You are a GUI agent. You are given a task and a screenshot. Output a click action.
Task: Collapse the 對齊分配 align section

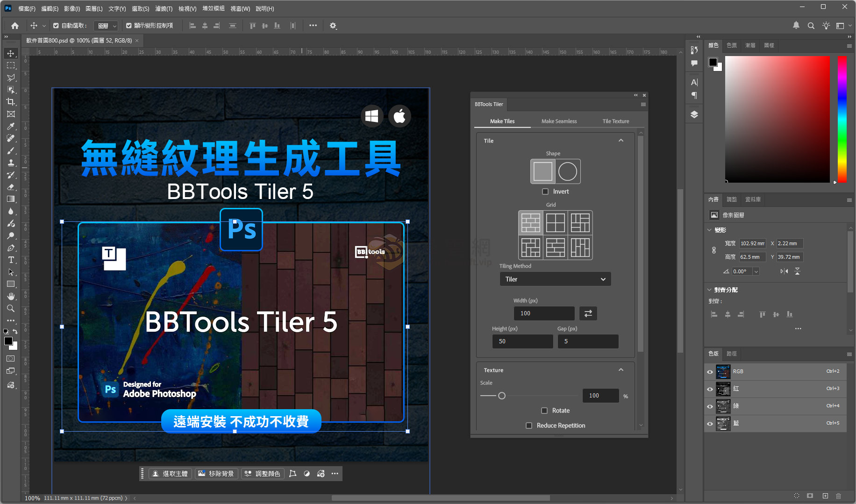click(x=709, y=290)
